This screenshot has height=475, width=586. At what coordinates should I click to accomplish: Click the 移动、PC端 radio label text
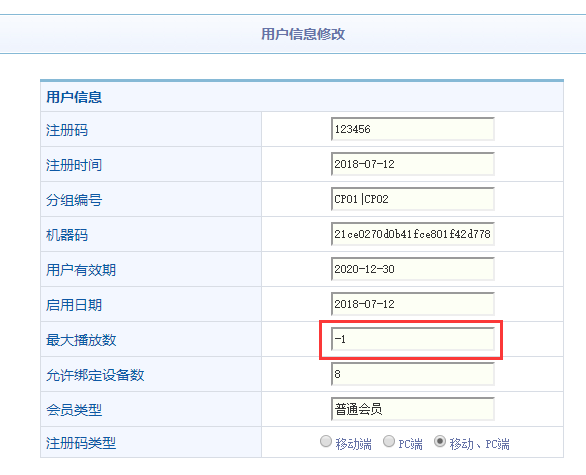pyautogui.click(x=479, y=444)
